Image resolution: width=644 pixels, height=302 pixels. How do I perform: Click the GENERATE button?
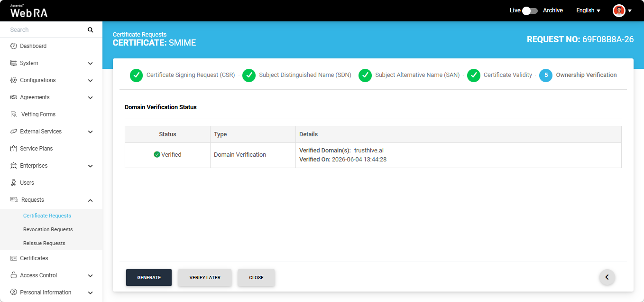pyautogui.click(x=149, y=277)
